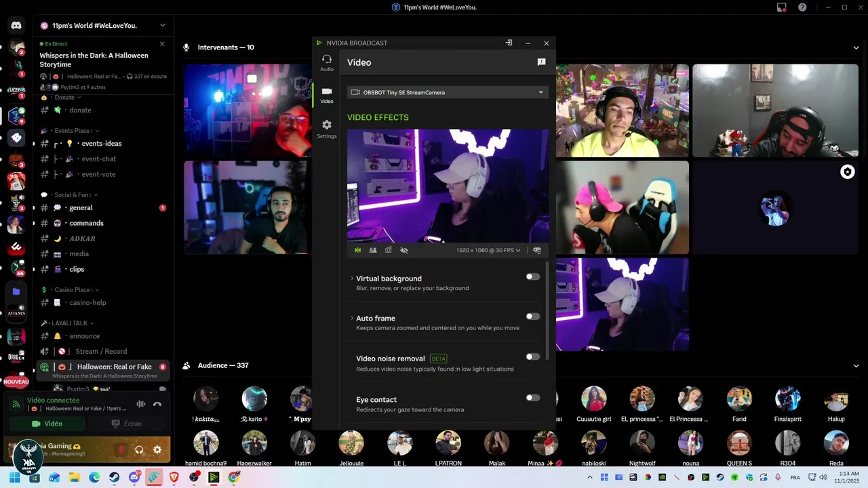Click the NVIDIA Broadcast sign-in arrow icon
Image resolution: width=868 pixels, height=488 pixels.
coord(509,43)
